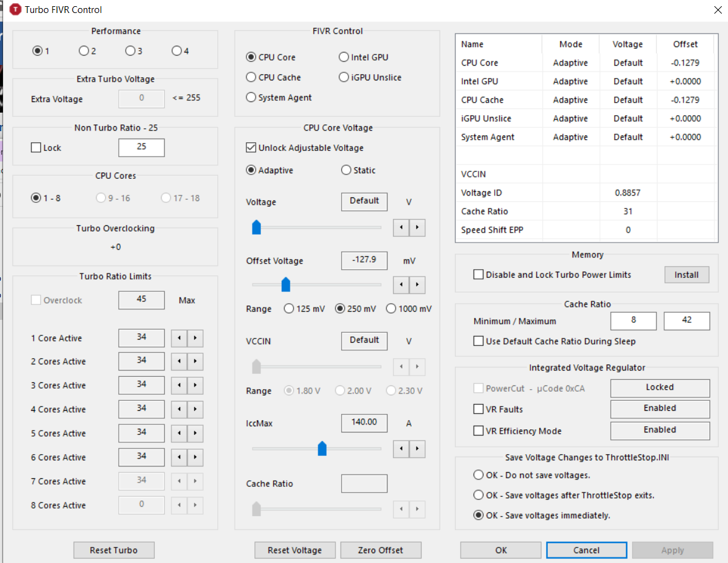Click Enabled button next to VR Efficiency Mode
Image resolution: width=728 pixels, height=563 pixels.
point(660,430)
